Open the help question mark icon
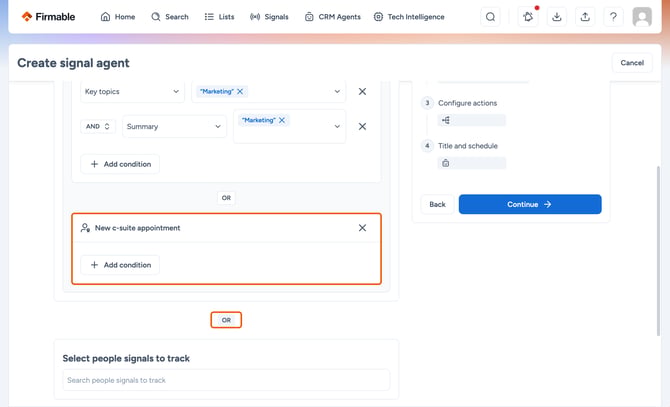This screenshot has height=407, width=670. (613, 17)
